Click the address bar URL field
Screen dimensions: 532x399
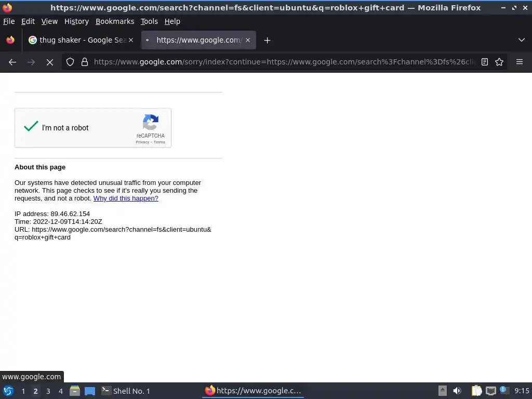285,62
